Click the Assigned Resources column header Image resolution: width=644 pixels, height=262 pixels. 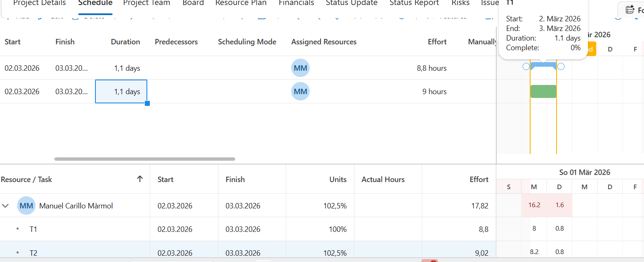(x=324, y=42)
